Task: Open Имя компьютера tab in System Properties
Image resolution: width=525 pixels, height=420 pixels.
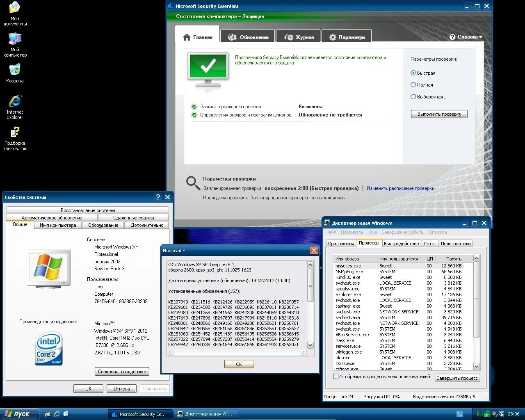Action: click(x=58, y=225)
